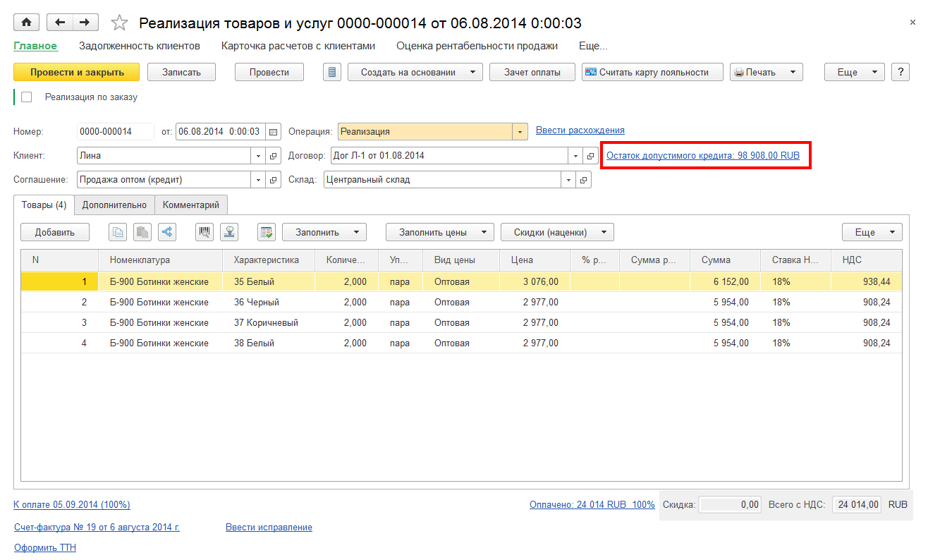Image resolution: width=928 pixels, height=560 pixels.
Task: Close the document with the X
Action: [912, 23]
